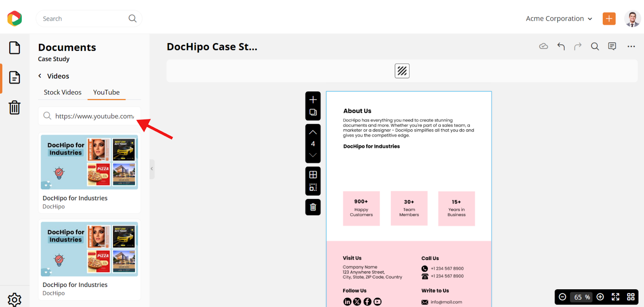Zoom in with the plus icon
Viewport: 644px width, 307px height.
point(600,297)
